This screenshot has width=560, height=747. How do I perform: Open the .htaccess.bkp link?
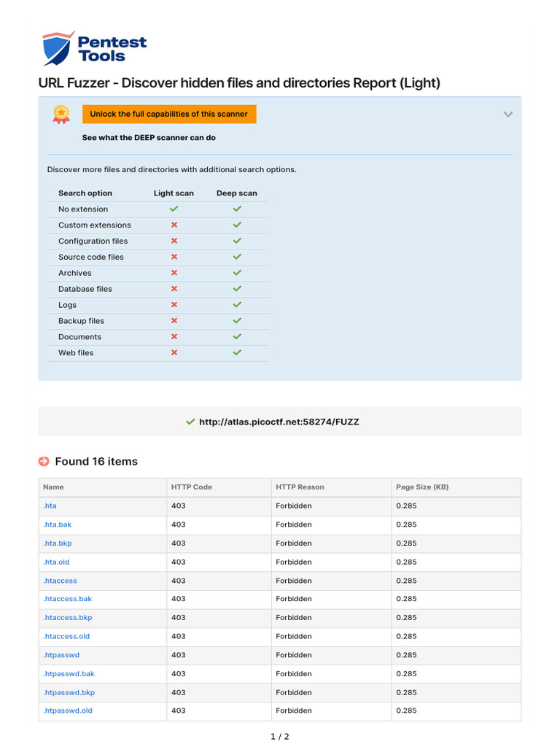pyautogui.click(x=68, y=617)
